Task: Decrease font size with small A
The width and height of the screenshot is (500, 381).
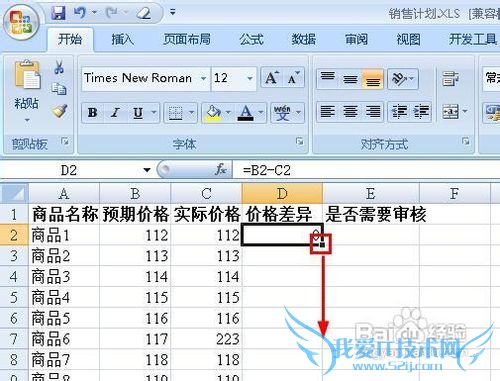Action: [293, 78]
